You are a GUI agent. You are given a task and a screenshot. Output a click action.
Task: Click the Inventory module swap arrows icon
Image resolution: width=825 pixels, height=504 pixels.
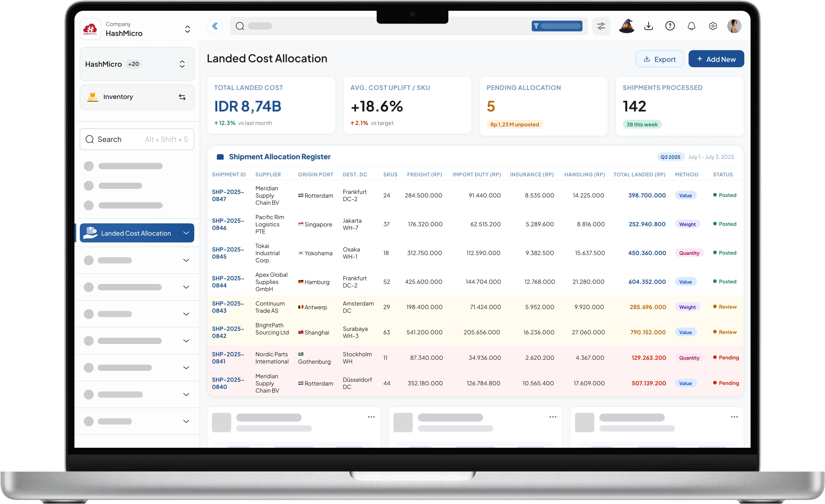pyautogui.click(x=182, y=97)
